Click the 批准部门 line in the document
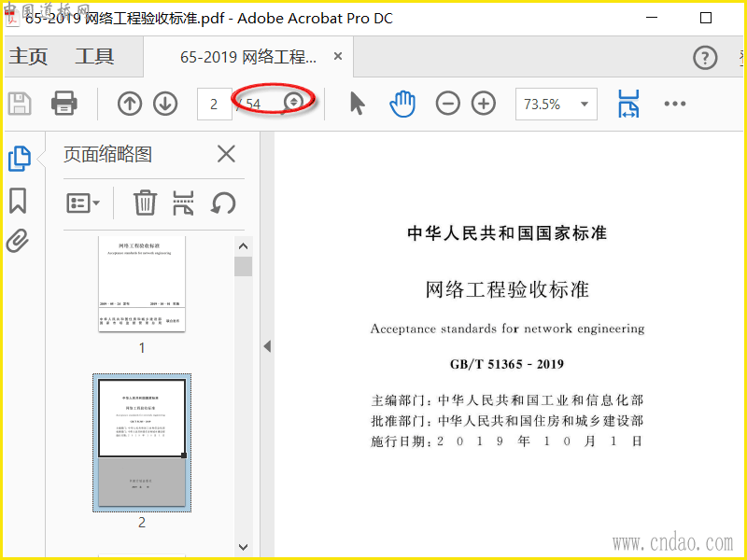Viewport: 747px width, 560px height. point(507,421)
